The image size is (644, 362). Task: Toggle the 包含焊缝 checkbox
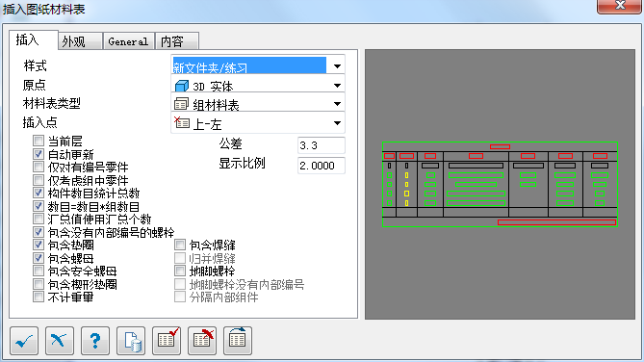[x=179, y=245]
